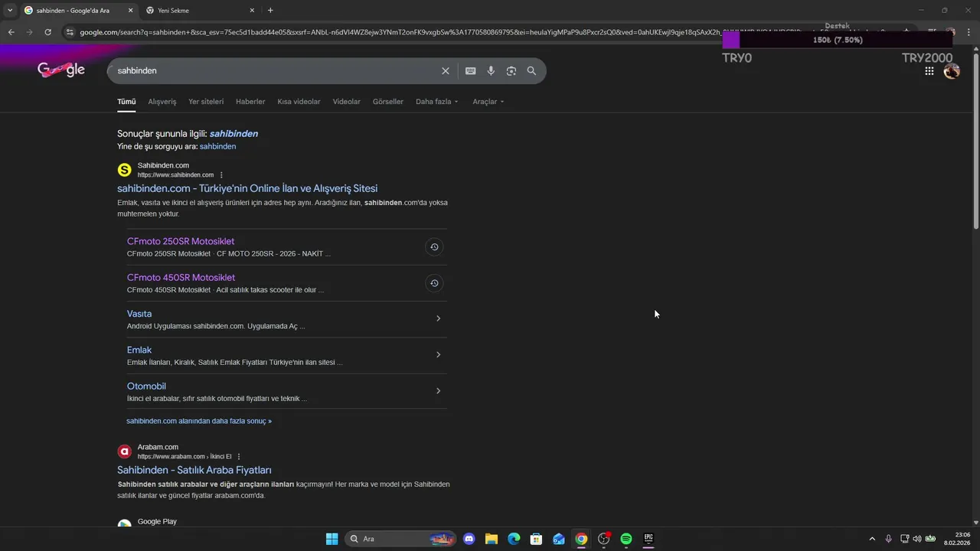Open a new Chrome tab with plus
Image resolution: width=980 pixels, height=551 pixels.
tap(270, 10)
